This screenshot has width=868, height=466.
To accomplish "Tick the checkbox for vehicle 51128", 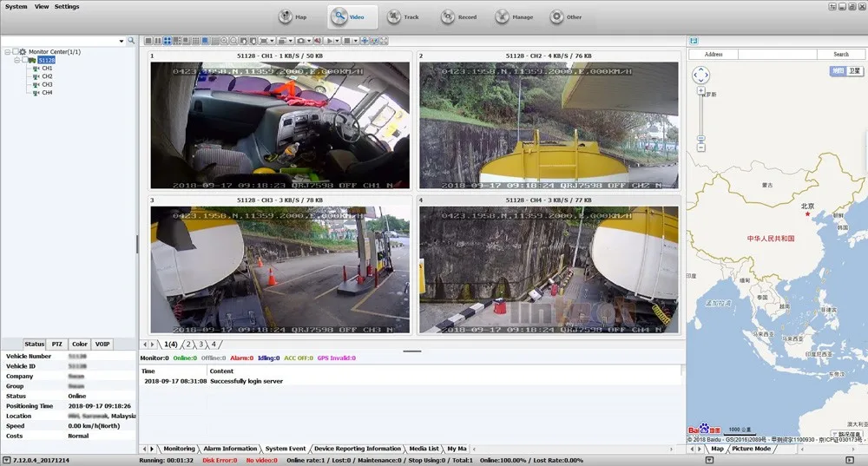I will 24,60.
